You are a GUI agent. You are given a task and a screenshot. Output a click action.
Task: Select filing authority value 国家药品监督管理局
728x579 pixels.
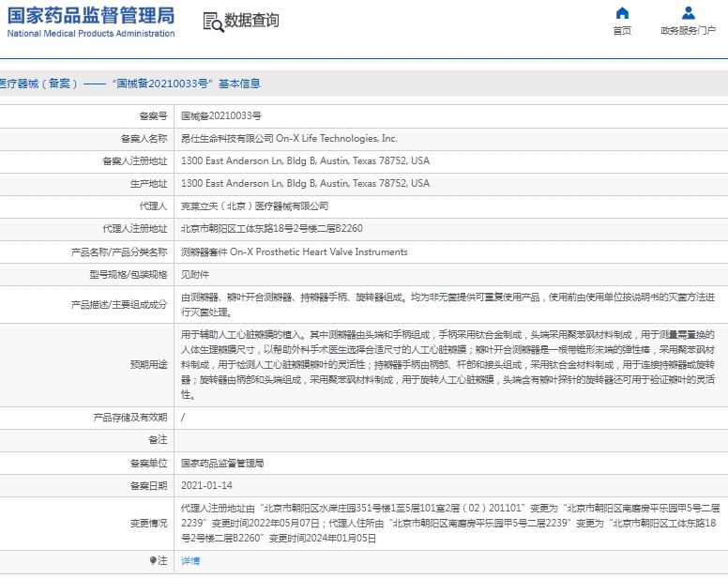click(x=222, y=464)
